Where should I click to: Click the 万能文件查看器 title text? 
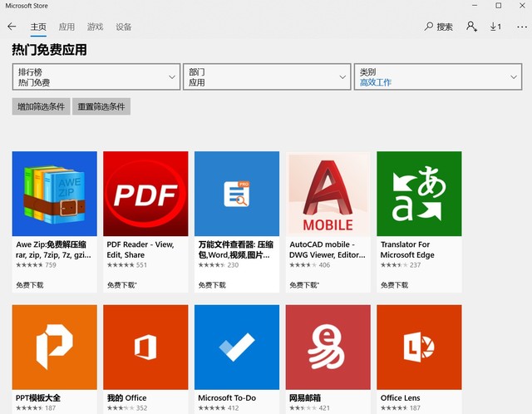pos(236,249)
